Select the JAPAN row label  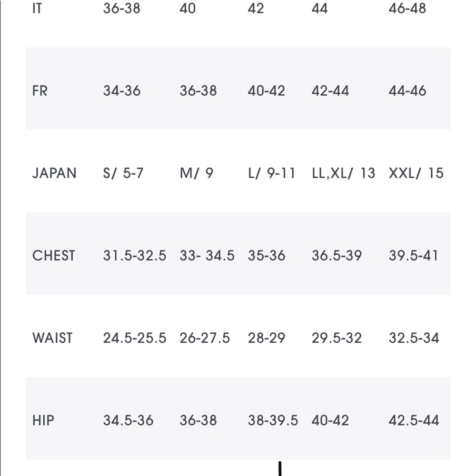54,173
